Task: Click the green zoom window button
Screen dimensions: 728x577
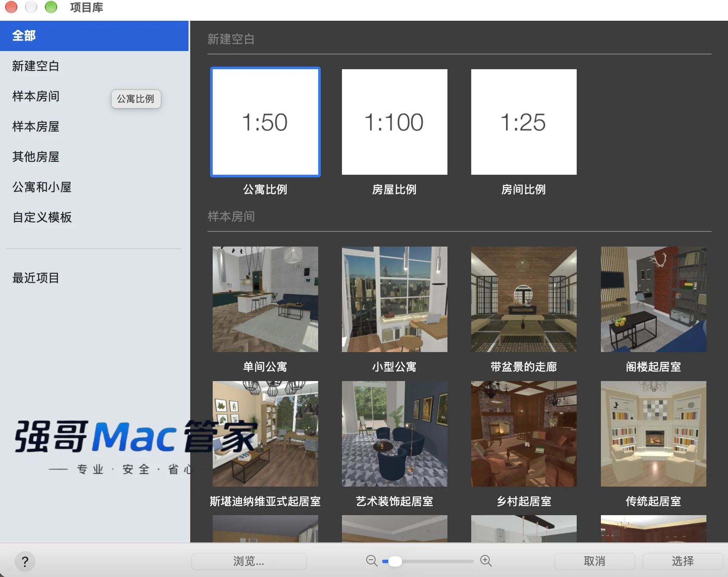Action: 51,7
